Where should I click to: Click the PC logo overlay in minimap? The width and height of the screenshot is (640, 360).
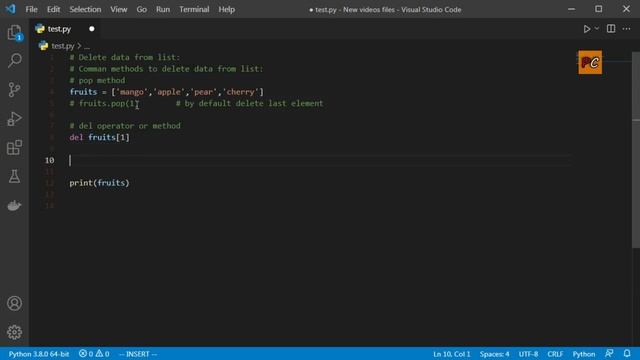tap(590, 62)
